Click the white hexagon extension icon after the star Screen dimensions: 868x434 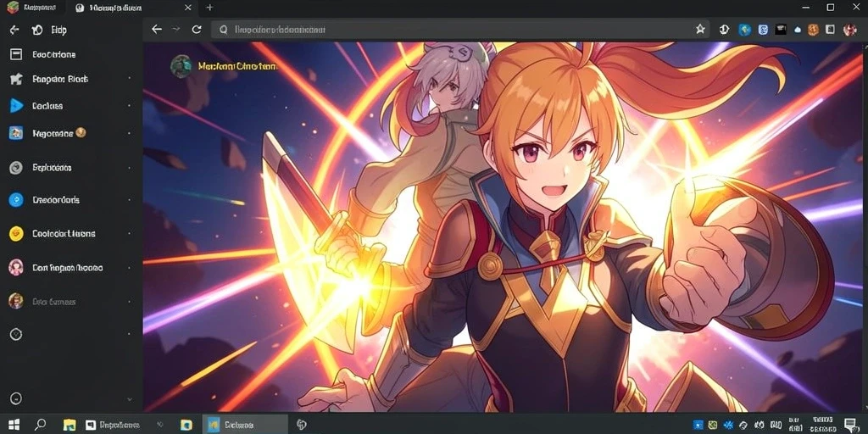tap(724, 30)
